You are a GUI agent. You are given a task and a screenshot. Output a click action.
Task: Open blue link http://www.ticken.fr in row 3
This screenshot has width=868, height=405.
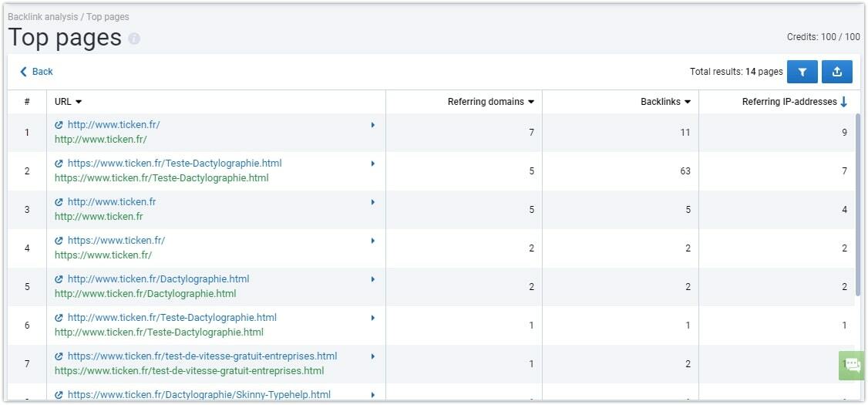pos(112,202)
